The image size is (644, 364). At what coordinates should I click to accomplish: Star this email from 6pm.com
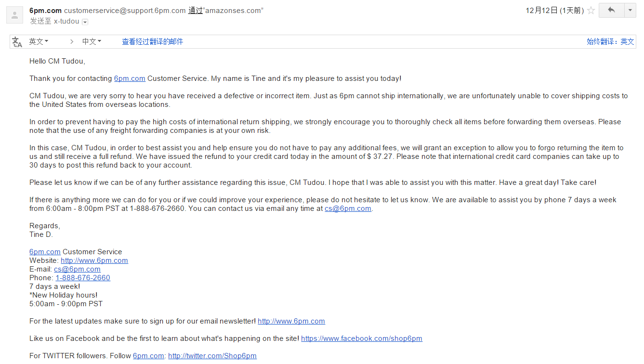(x=591, y=11)
